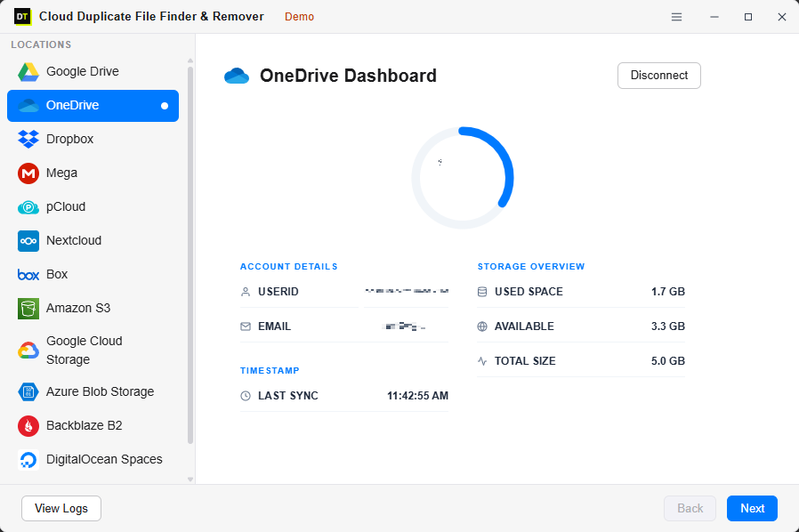Choose Backblaze B2 location
Viewport: 799px width, 532px height.
click(93, 426)
